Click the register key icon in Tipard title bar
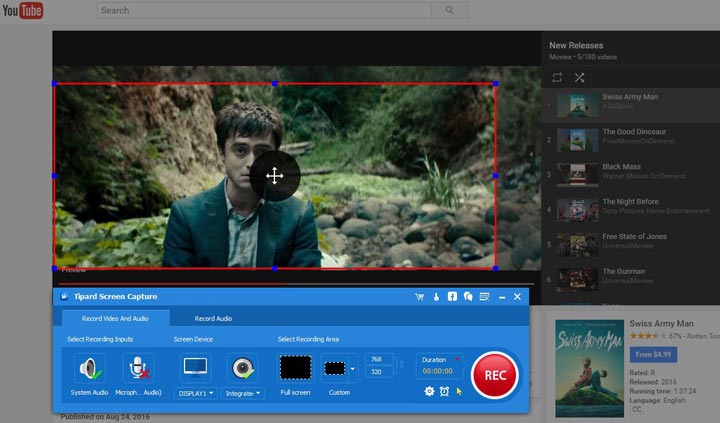720x423 pixels. point(436,297)
